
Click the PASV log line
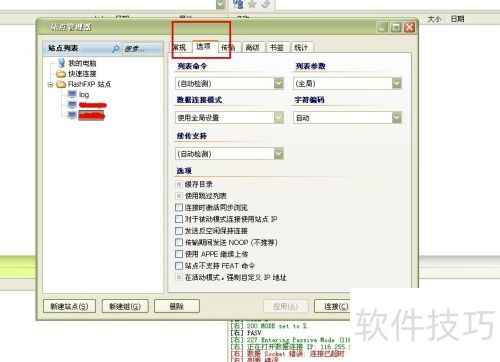point(246,333)
